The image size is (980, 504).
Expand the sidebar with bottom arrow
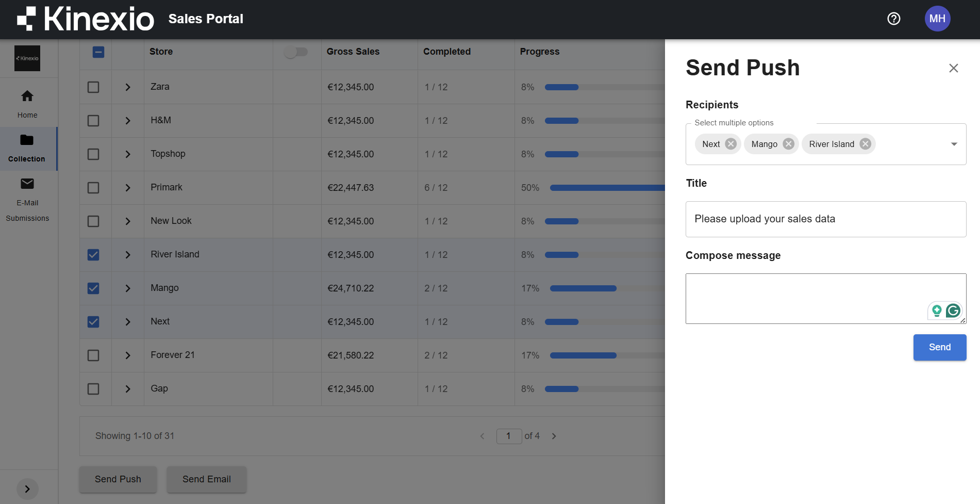click(27, 489)
